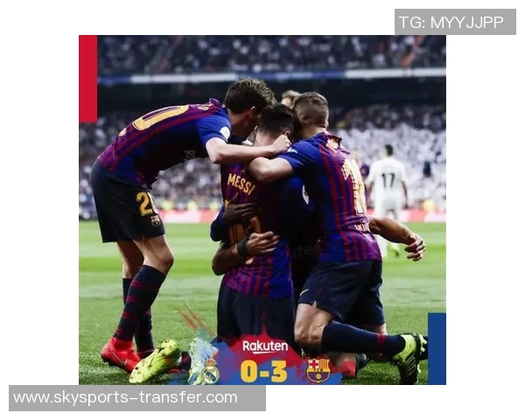Click the black wristband on the player's arm
The height and width of the screenshot is (420, 525).
tap(242, 248)
